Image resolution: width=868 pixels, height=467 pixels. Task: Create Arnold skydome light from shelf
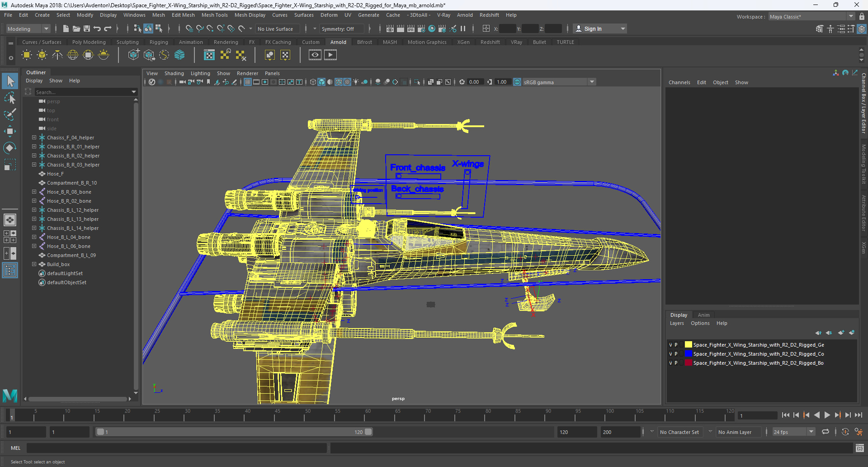73,55
